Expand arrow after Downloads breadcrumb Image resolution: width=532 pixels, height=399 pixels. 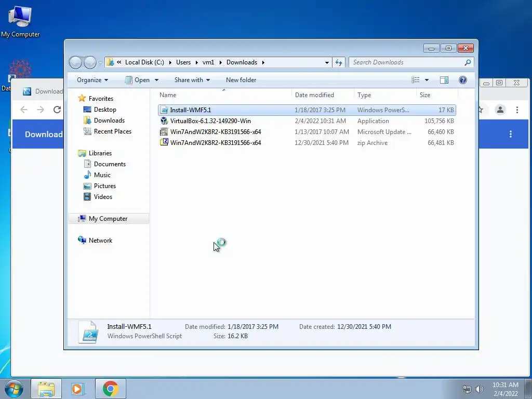pos(263,62)
